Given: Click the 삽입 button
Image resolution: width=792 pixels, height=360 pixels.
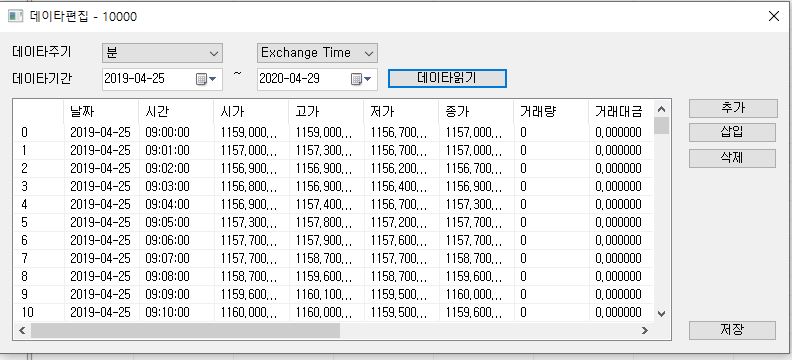Looking at the screenshot, I should (732, 132).
